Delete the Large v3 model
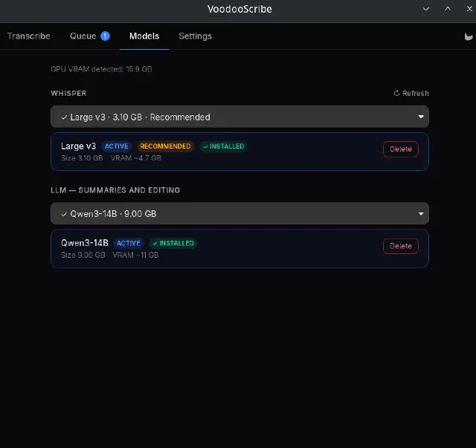 (x=400, y=149)
